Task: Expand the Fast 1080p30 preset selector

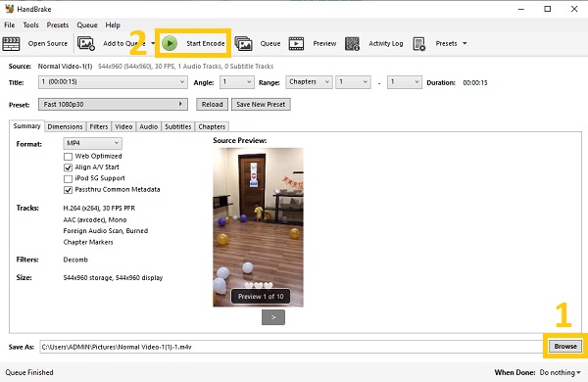Action: pyautogui.click(x=113, y=104)
